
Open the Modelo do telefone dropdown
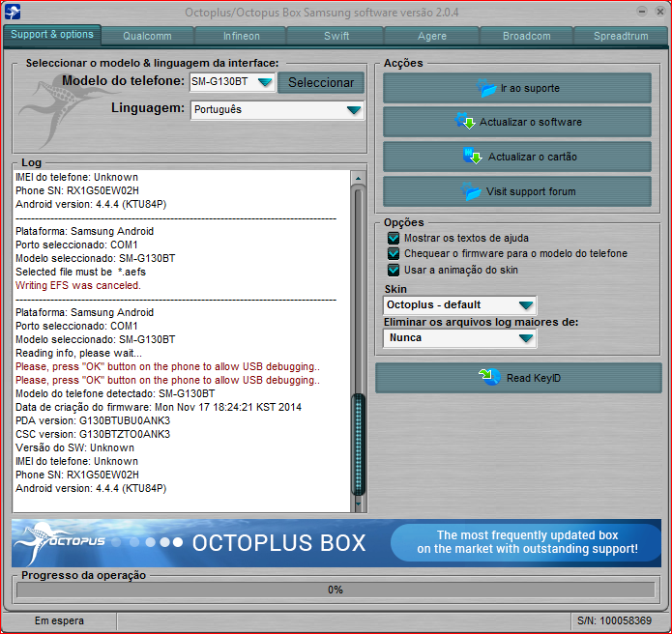pos(265,81)
